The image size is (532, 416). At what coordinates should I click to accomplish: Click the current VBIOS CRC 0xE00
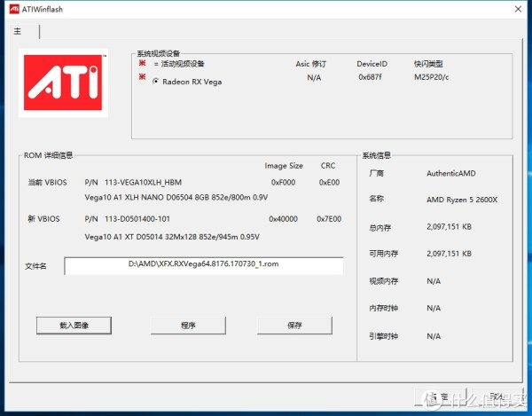click(x=329, y=183)
